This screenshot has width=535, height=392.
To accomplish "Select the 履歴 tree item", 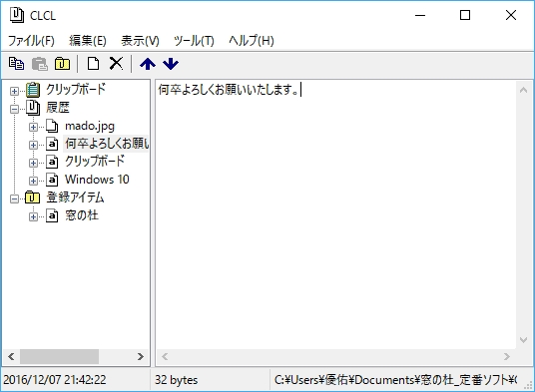I will click(x=58, y=108).
